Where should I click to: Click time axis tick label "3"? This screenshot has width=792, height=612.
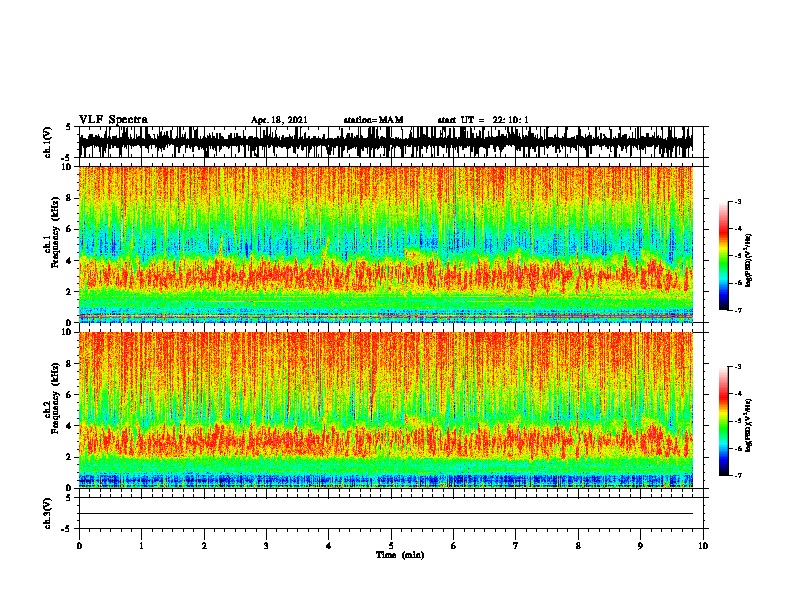click(266, 546)
